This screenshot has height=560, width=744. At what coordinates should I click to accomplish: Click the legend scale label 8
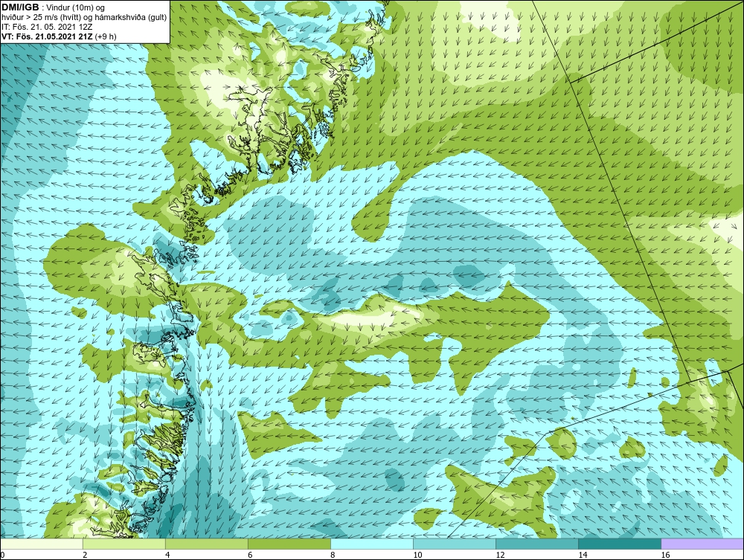coord(333,555)
